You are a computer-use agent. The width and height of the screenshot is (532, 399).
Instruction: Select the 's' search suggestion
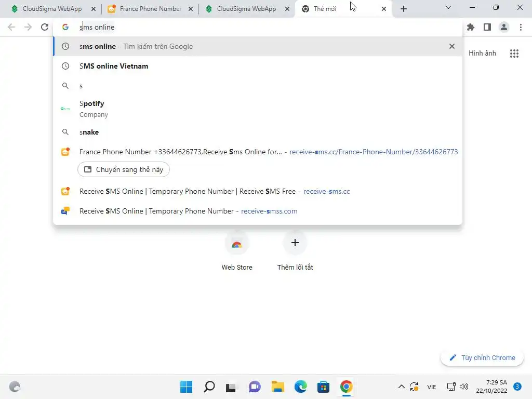click(258, 86)
